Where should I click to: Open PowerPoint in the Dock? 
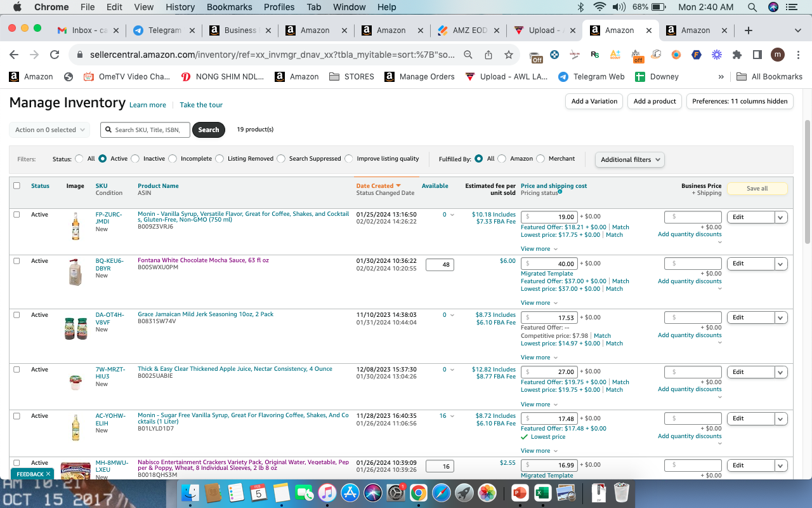pyautogui.click(x=520, y=492)
